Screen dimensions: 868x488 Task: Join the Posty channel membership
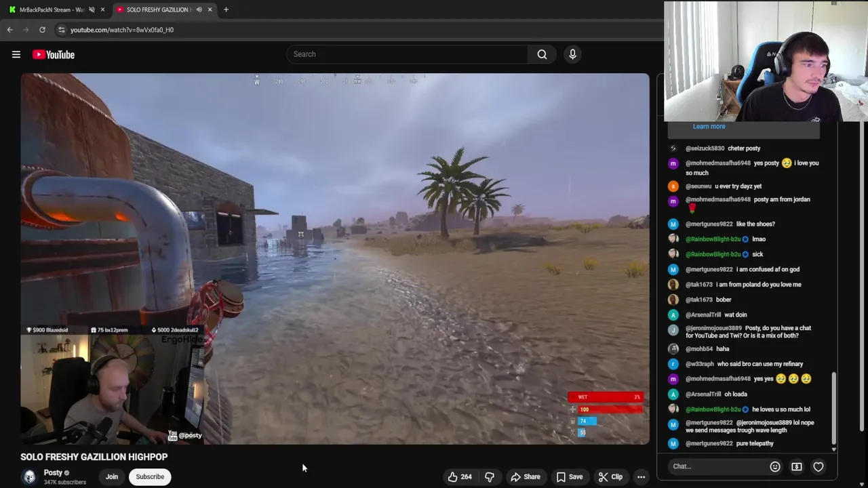pos(112,476)
